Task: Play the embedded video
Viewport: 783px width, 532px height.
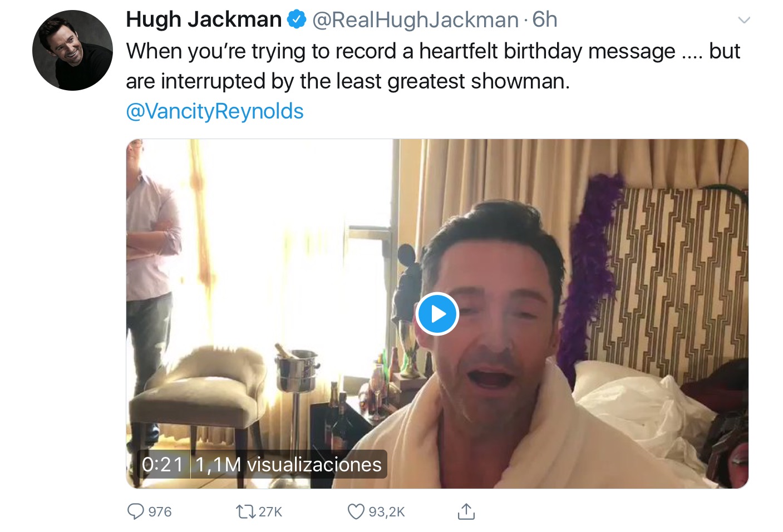Action: [x=437, y=314]
